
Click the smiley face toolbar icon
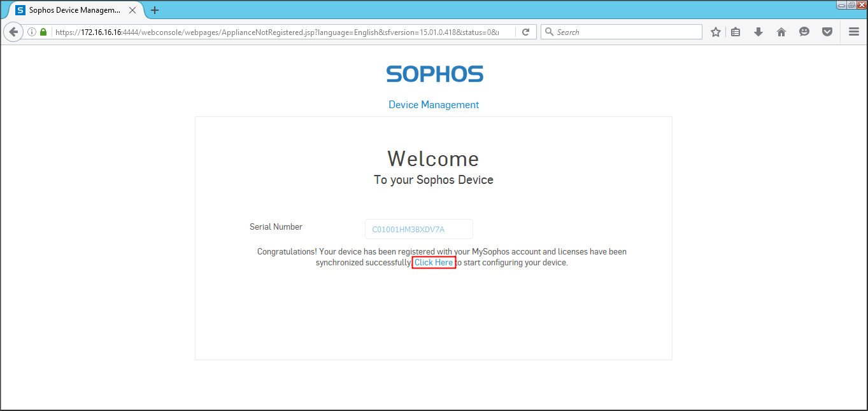click(x=804, y=32)
